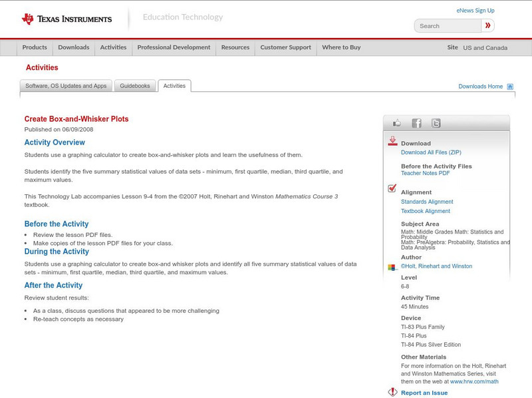Click the Before the Activity heading
This screenshot has height=398, width=532.
pyautogui.click(x=57, y=224)
